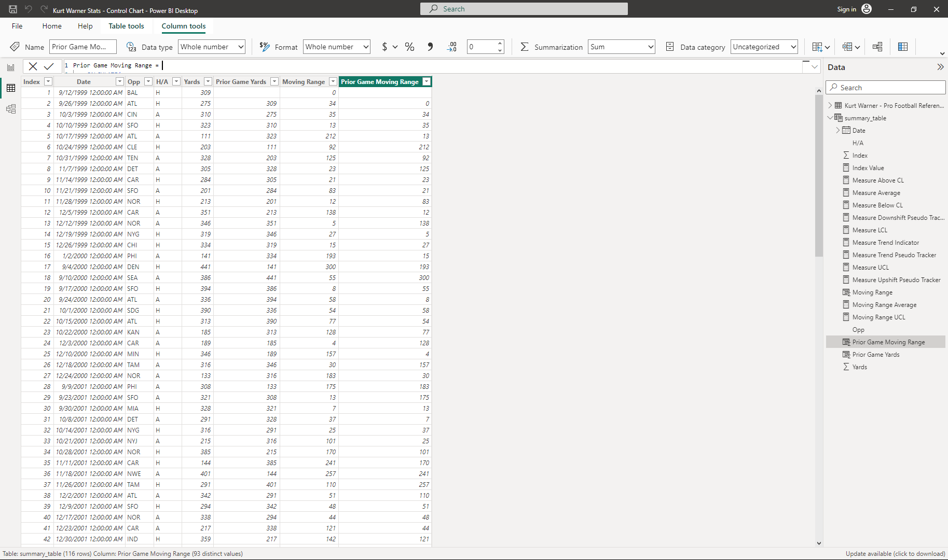Click the Data groups icon
Screen dimensions: 948x560
click(851, 47)
